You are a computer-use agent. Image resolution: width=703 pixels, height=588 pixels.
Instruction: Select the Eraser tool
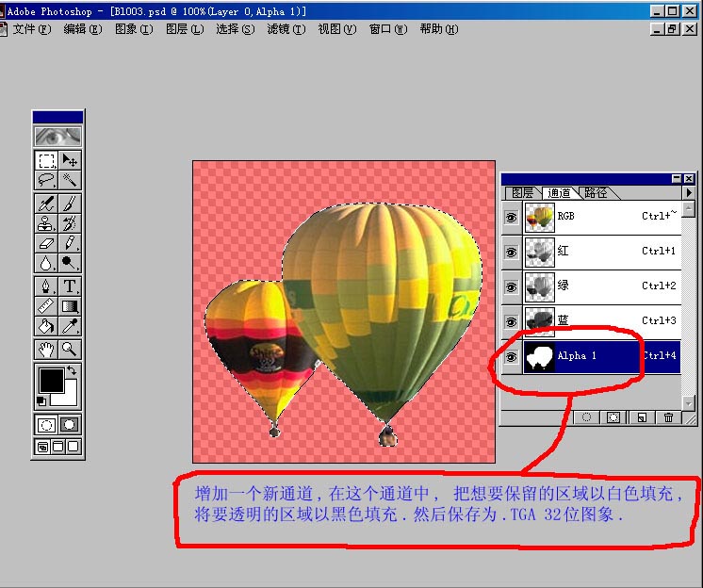[46, 243]
